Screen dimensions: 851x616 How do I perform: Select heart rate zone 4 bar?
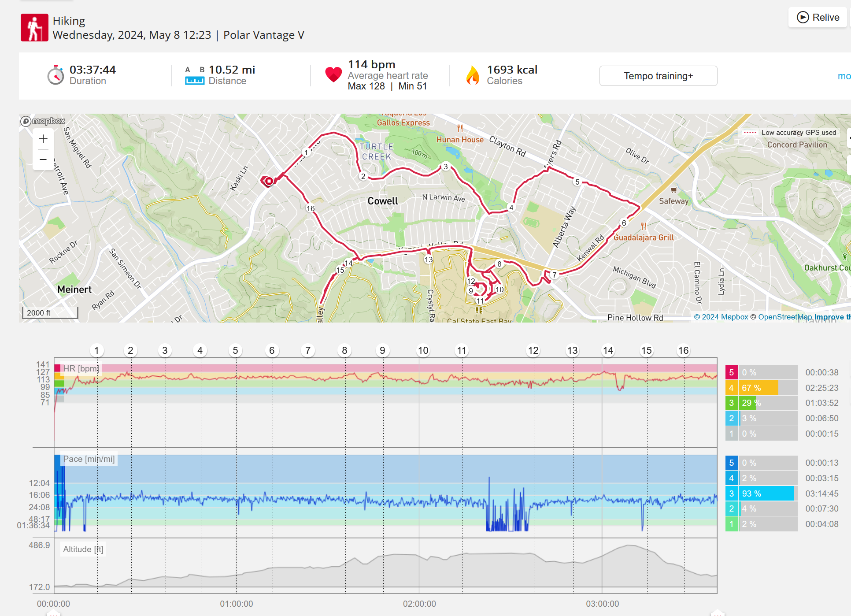[x=761, y=388]
